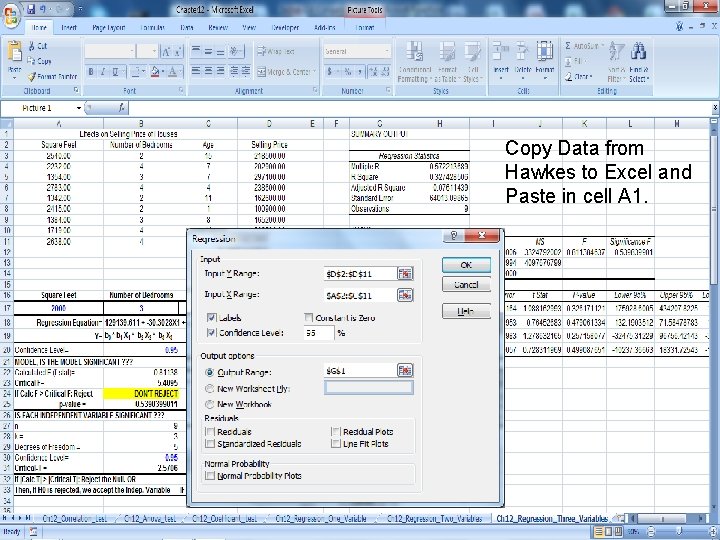Click the AutoSum sigma icon
The height and width of the screenshot is (540, 720).
pyautogui.click(x=568, y=46)
